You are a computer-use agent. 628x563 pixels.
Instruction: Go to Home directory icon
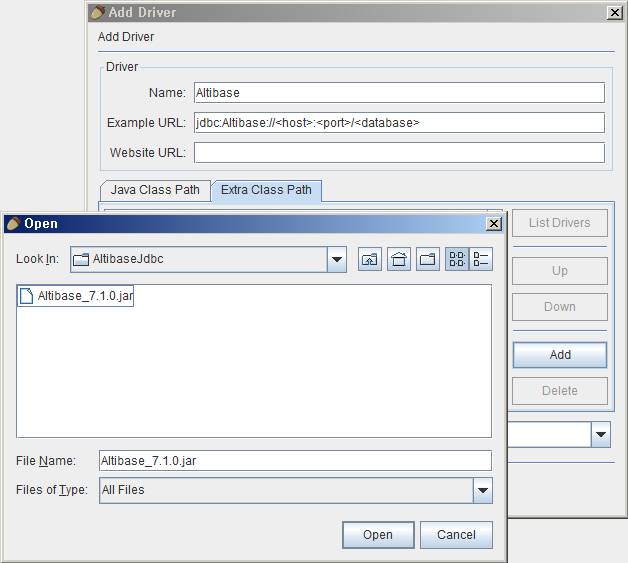399,260
